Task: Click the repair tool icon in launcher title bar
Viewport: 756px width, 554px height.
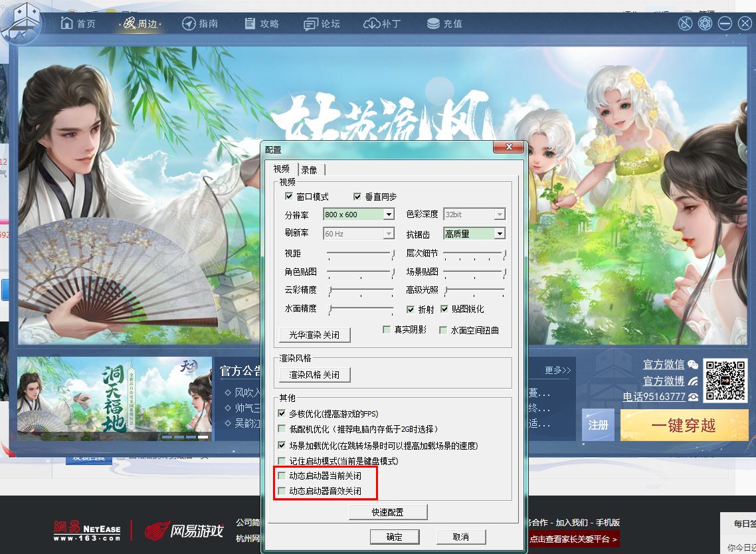Action: pos(685,23)
